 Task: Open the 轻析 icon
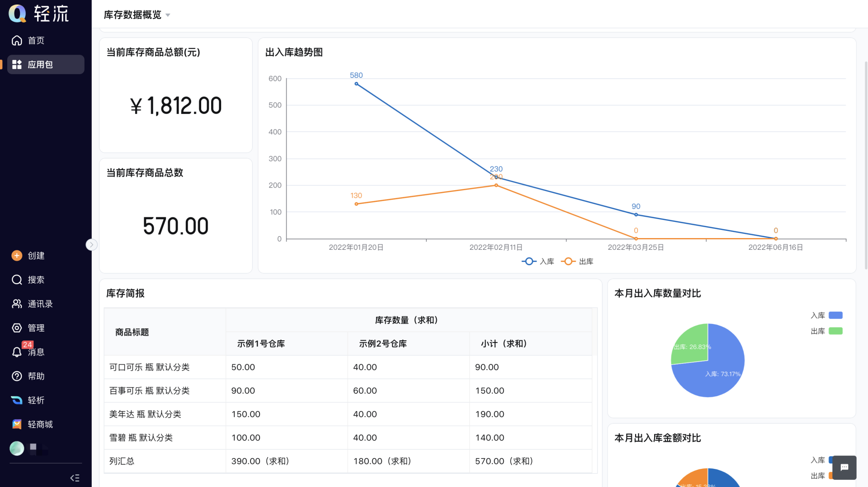coord(17,400)
